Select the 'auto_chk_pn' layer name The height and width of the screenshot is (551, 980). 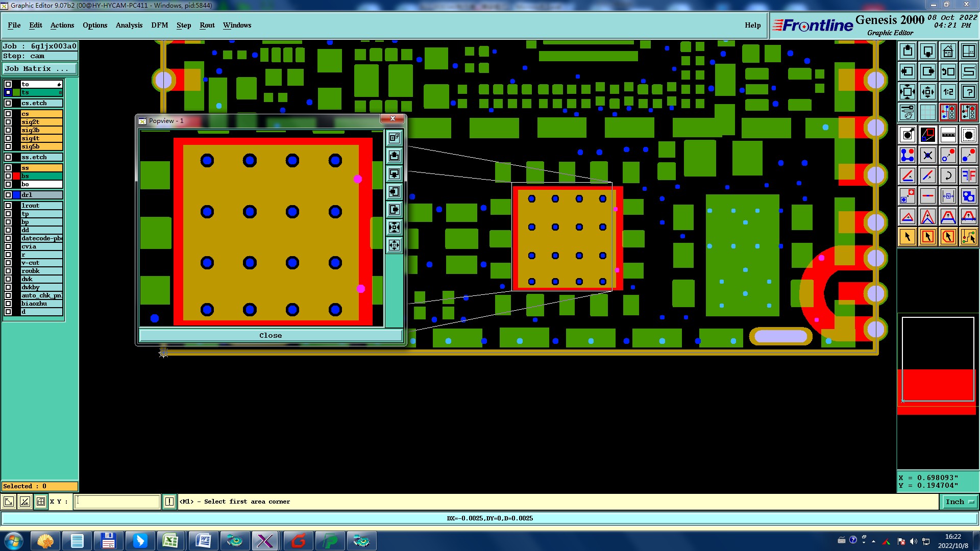(41, 295)
